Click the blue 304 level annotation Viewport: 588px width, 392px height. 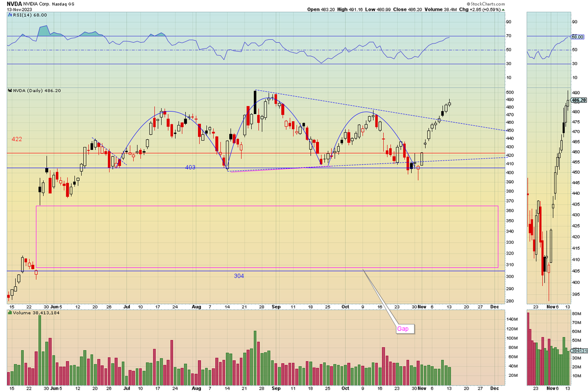tap(239, 276)
